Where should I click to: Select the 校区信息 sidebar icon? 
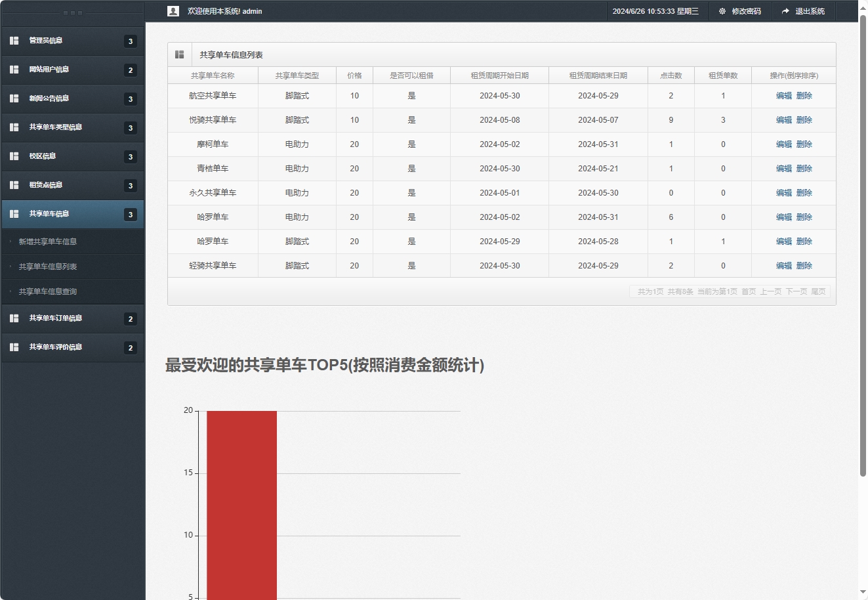(x=14, y=156)
